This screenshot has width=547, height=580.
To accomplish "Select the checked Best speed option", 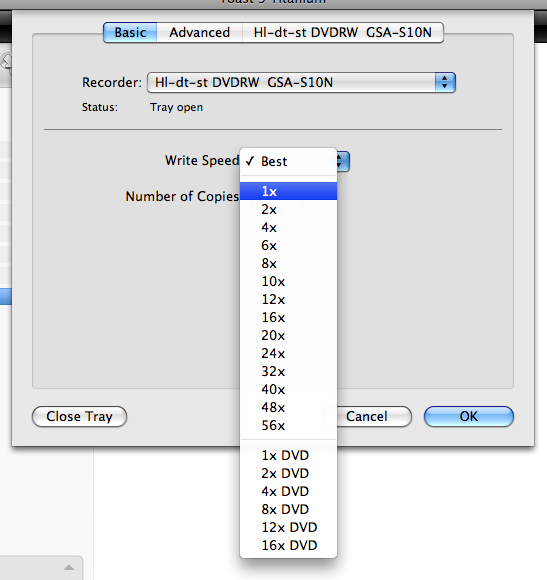I will click(x=288, y=161).
